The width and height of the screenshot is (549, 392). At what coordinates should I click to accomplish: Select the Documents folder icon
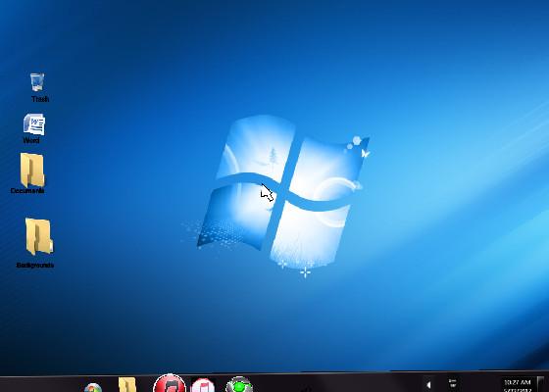click(x=32, y=171)
